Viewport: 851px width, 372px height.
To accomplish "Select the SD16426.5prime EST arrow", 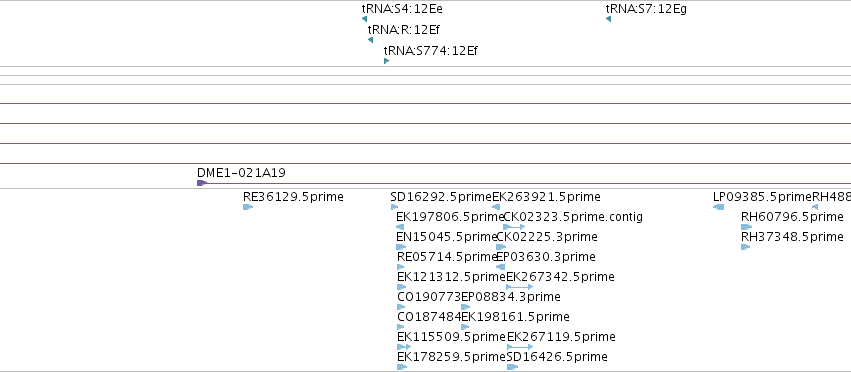I will pos(512,367).
